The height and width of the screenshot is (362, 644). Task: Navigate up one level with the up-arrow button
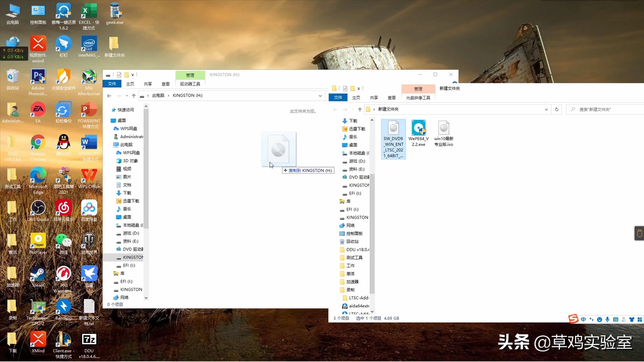(360, 109)
